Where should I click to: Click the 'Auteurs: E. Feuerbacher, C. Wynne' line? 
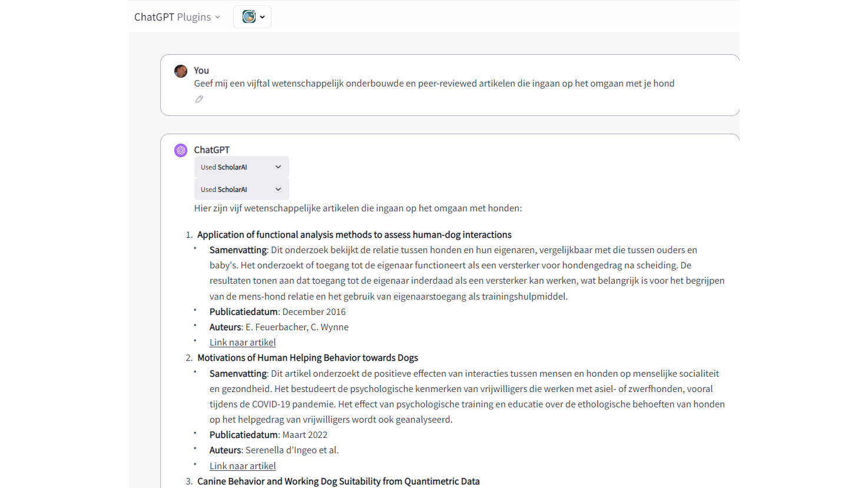click(279, 327)
